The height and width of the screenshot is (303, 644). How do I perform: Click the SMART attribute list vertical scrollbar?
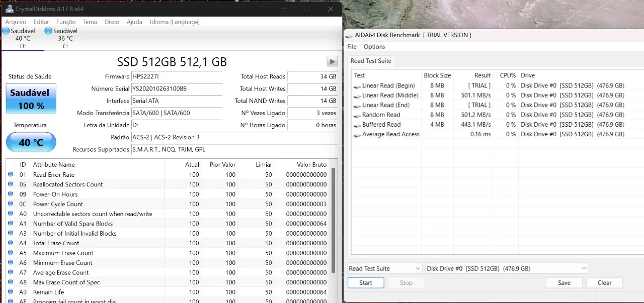[x=332, y=220]
